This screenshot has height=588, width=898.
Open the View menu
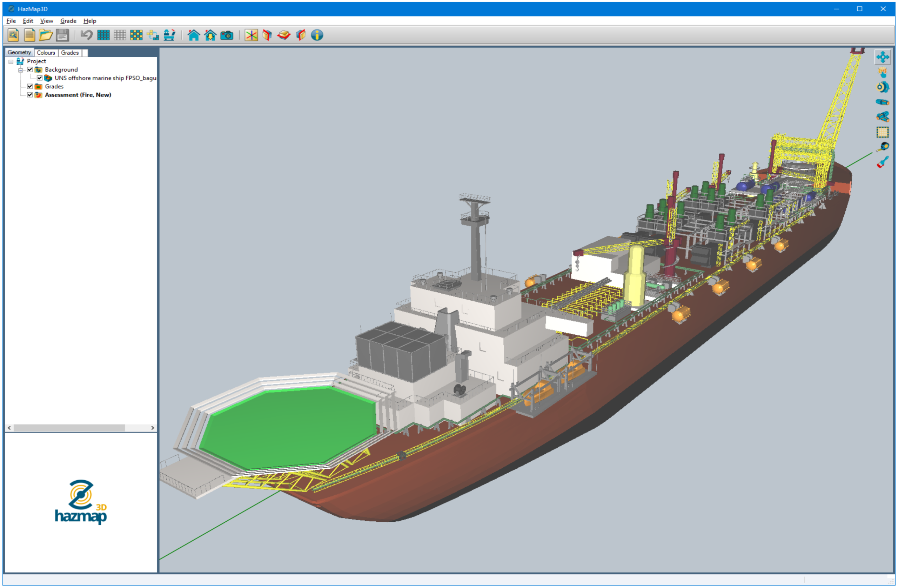click(x=46, y=21)
